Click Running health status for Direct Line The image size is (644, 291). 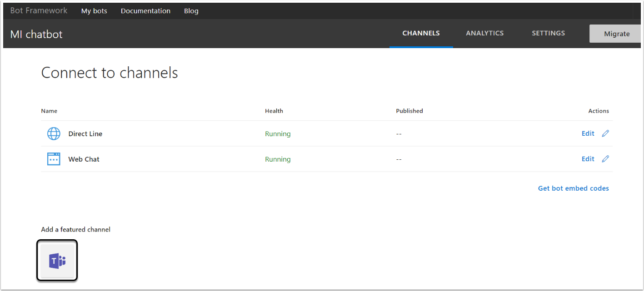point(278,134)
